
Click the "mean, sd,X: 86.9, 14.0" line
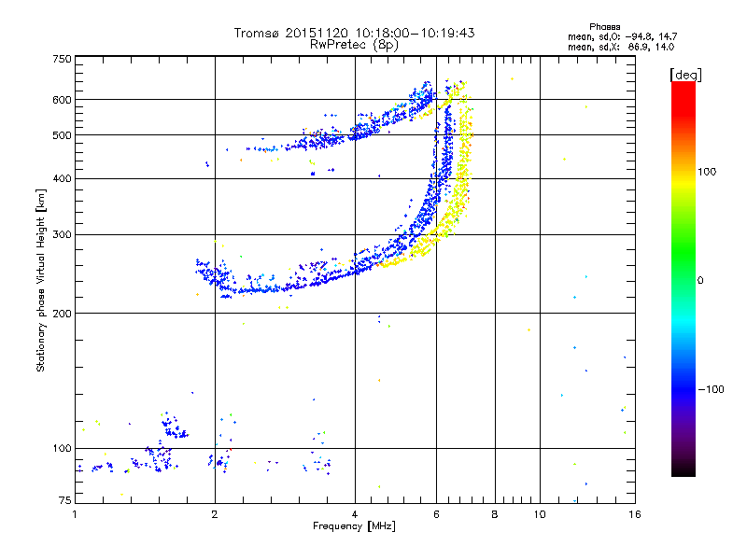621,47
